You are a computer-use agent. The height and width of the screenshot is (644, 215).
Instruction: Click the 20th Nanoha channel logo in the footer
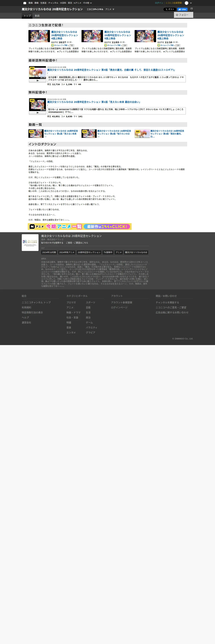[x=30, y=242]
